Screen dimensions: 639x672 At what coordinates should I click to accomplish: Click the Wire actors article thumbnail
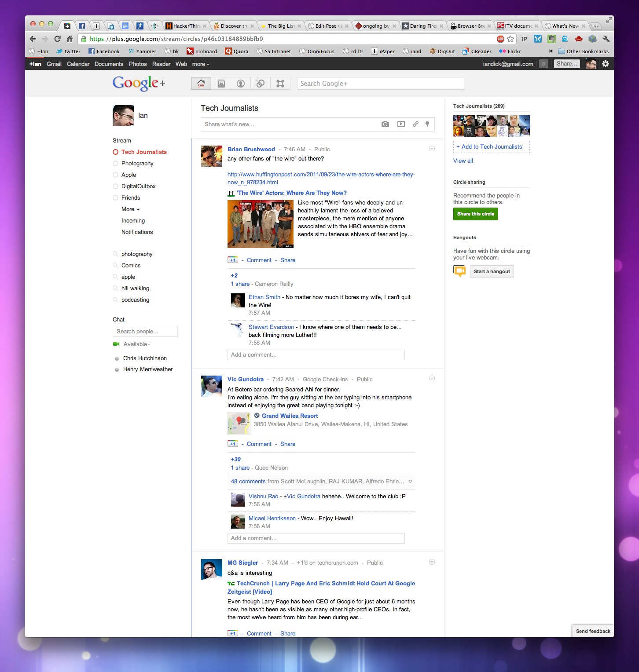[x=261, y=224]
